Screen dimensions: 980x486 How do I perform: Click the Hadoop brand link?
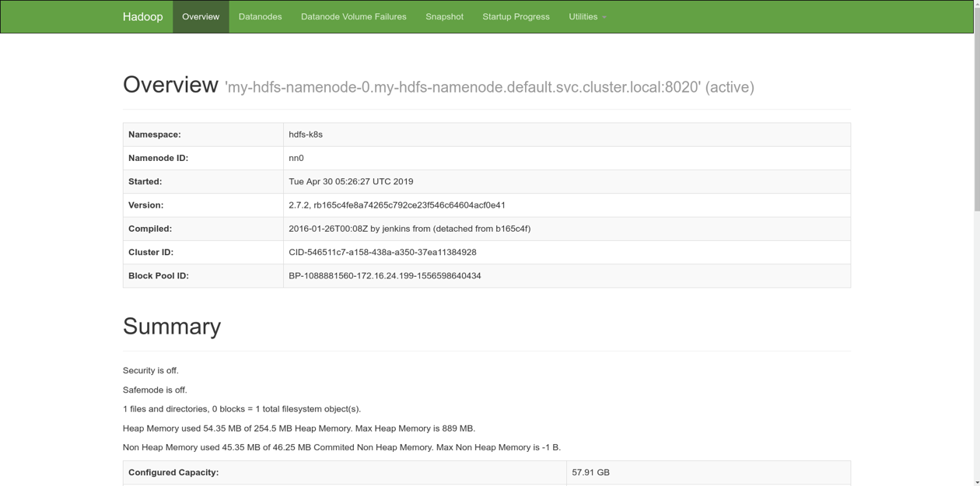(x=142, y=16)
